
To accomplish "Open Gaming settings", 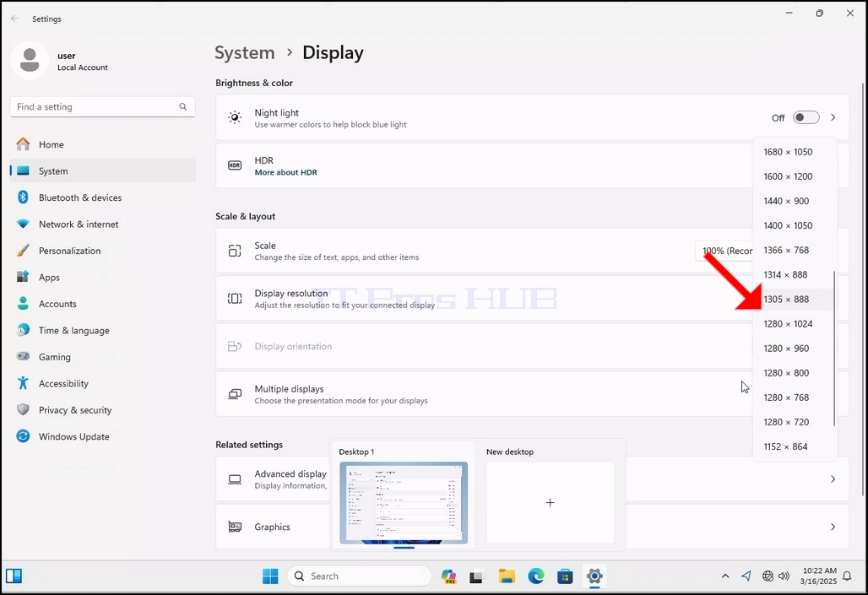I will (x=102, y=357).
